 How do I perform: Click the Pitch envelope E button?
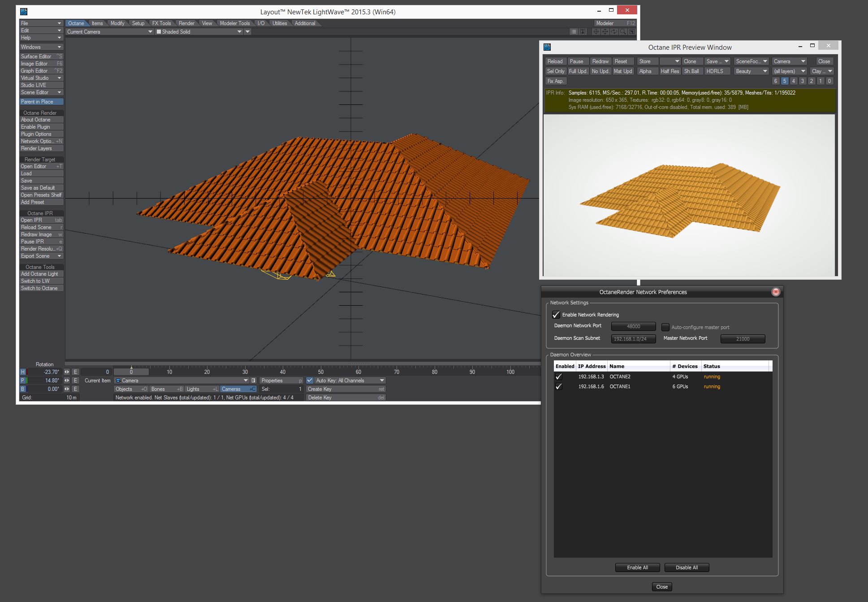75,381
